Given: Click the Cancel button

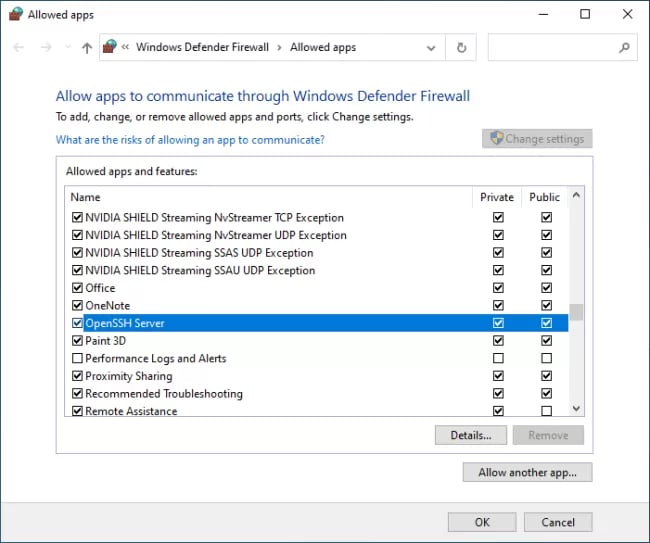Looking at the screenshot, I should [558, 522].
